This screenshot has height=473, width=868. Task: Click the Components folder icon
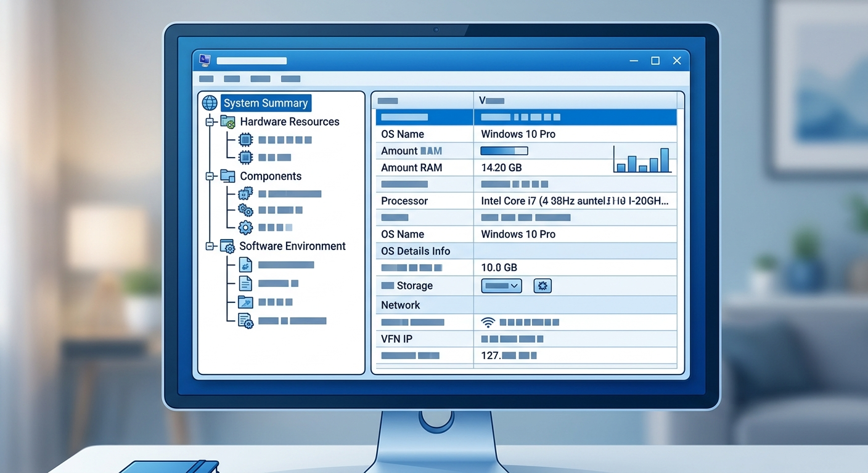tap(228, 176)
